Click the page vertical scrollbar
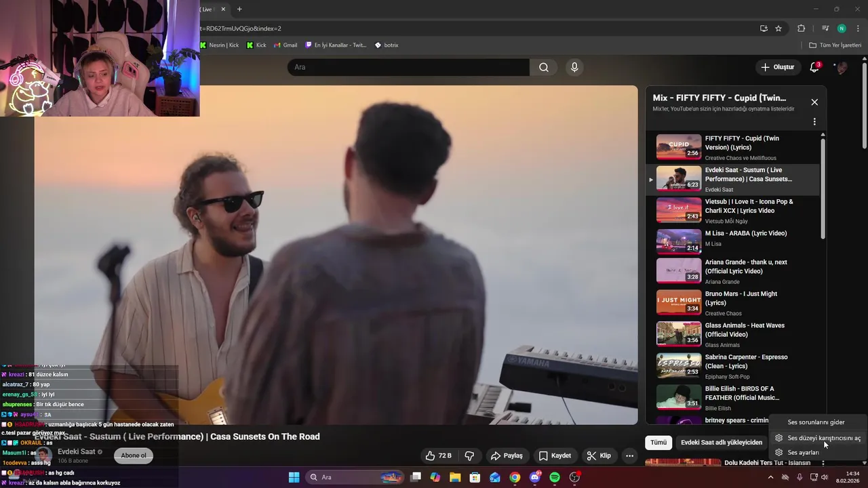 coord(864,105)
